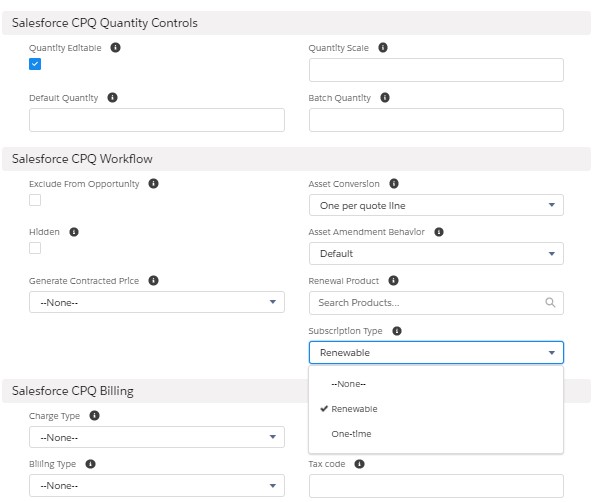Open the Asset Conversion dropdown
This screenshot has width=598, height=502.
pos(436,205)
